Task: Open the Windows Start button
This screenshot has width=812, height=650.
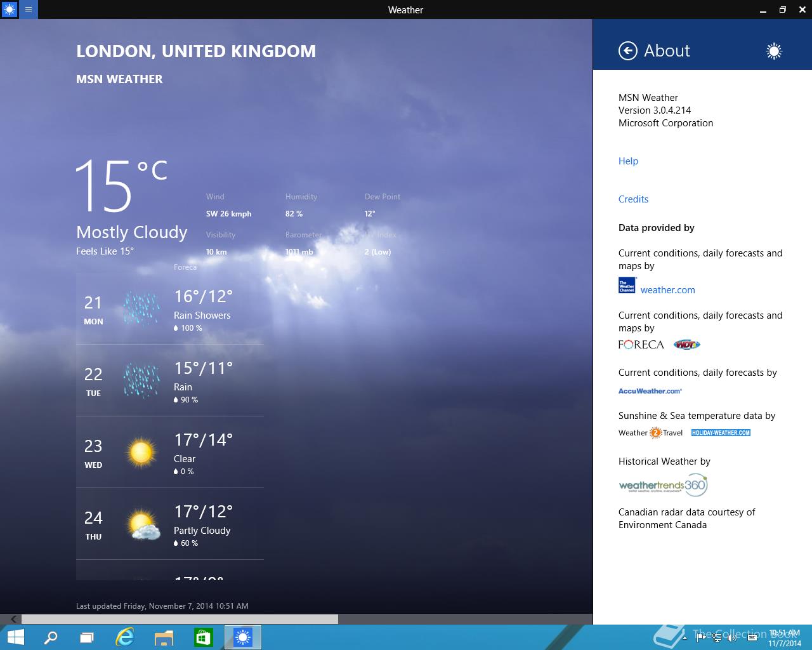Action: 15,637
